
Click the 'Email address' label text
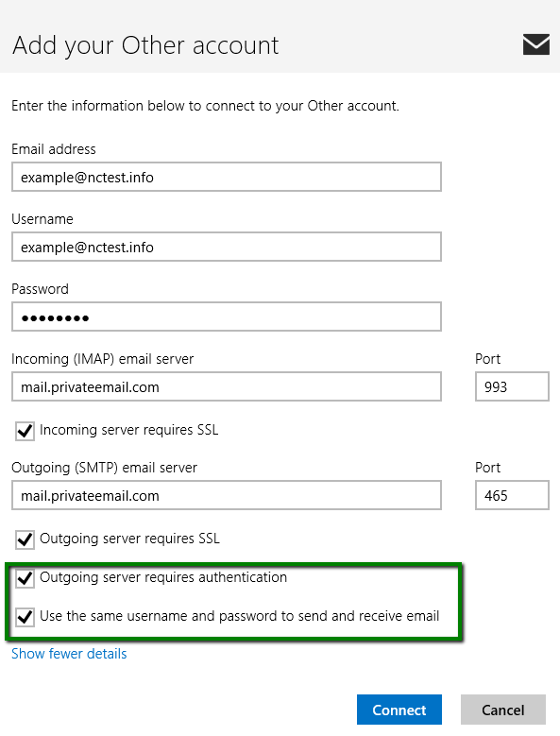coord(54,149)
